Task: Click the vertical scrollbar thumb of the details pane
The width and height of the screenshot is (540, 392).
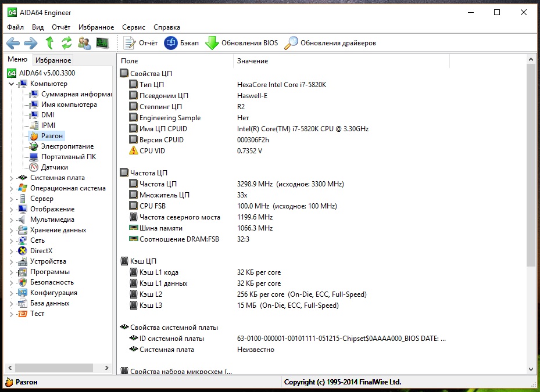Action: click(531, 165)
